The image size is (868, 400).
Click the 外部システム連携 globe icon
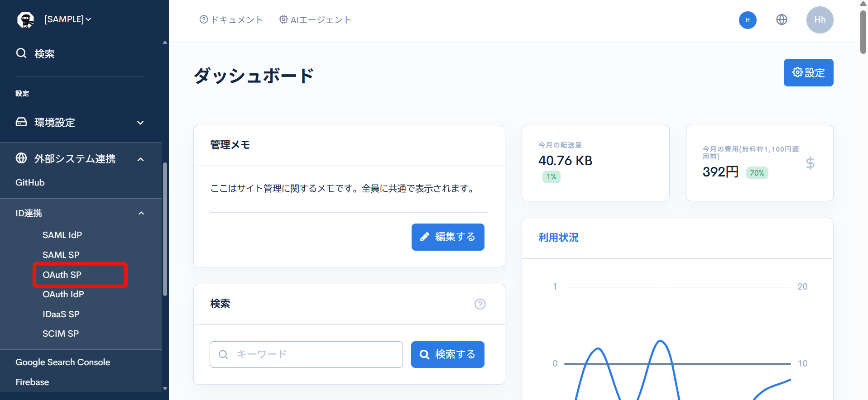pyautogui.click(x=21, y=158)
